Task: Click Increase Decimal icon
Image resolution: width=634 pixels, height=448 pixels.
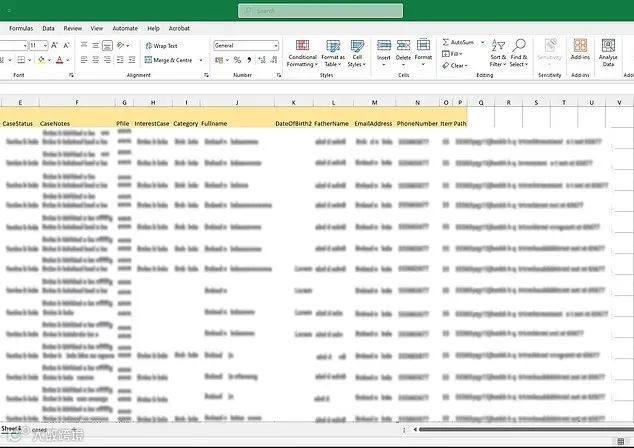Action: 262,60
